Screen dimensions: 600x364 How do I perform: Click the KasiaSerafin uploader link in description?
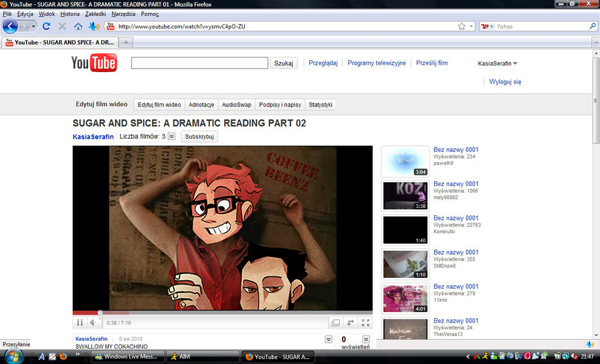(91, 339)
